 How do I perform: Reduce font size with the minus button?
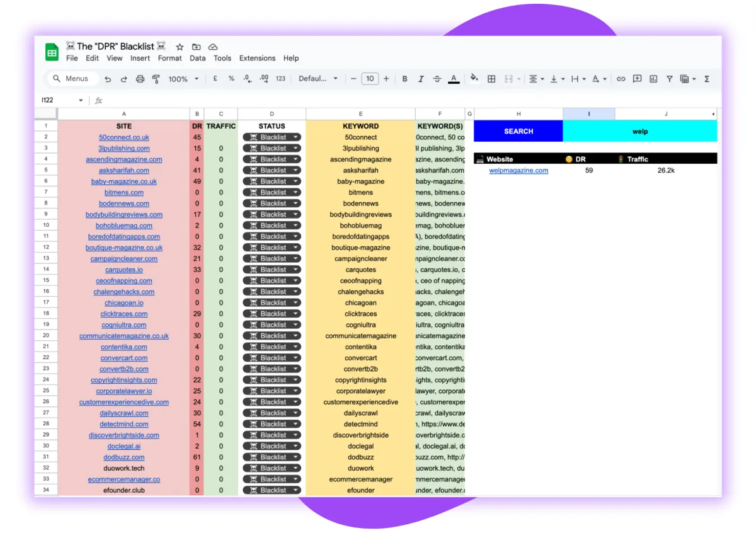(353, 79)
